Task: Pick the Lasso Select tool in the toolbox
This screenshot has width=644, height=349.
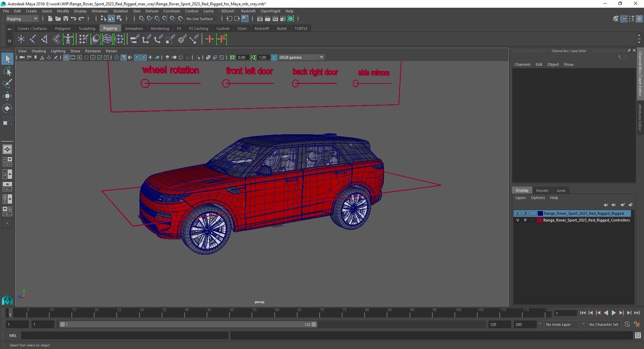Action: [7, 71]
